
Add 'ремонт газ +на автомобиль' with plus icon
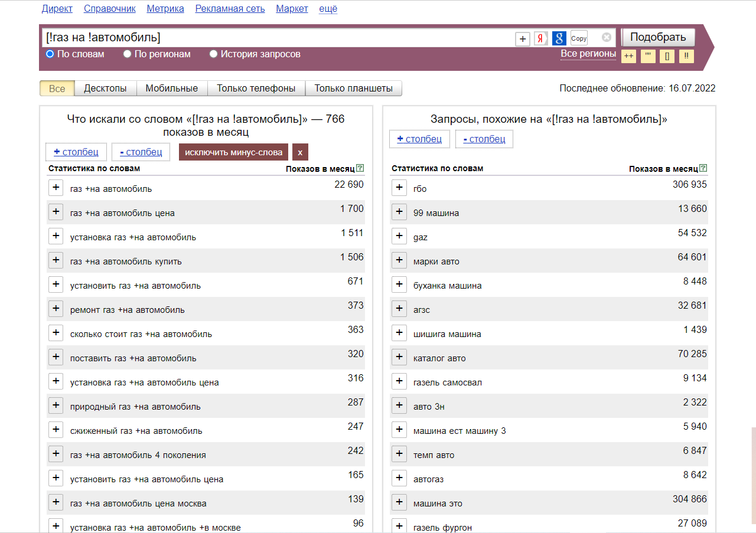point(56,309)
